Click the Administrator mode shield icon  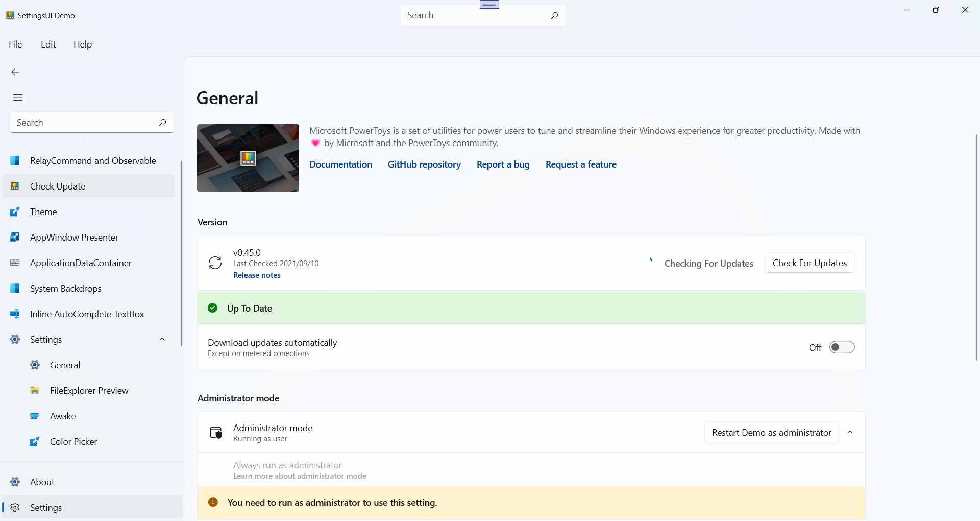[x=216, y=433]
